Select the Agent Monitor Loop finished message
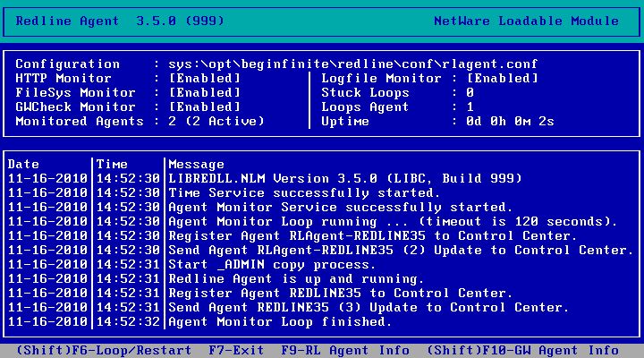 point(280,322)
